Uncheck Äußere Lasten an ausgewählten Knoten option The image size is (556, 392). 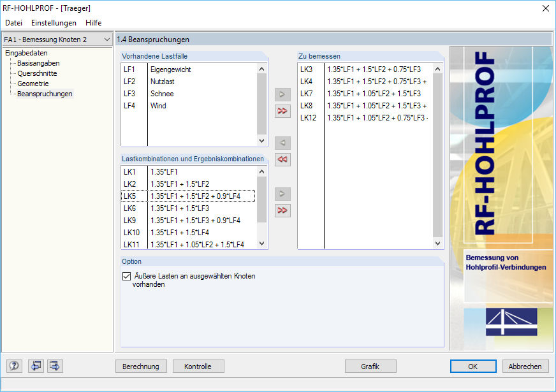[x=126, y=275]
